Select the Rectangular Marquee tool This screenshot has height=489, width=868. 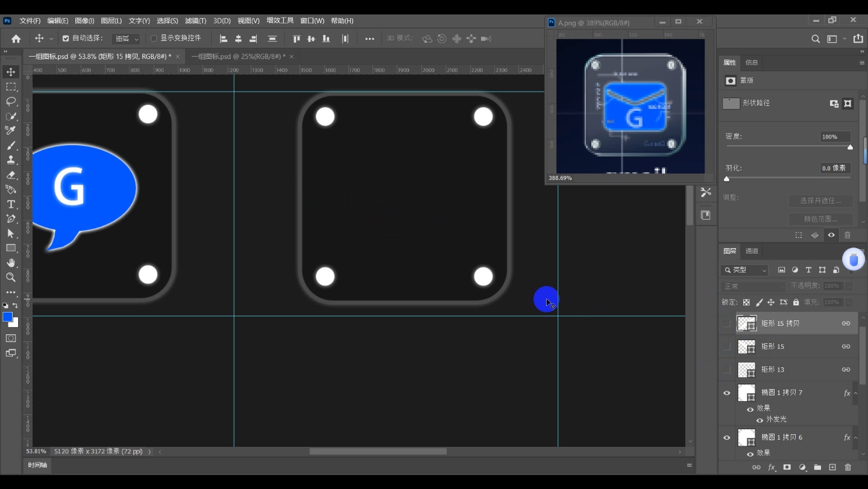[x=11, y=87]
